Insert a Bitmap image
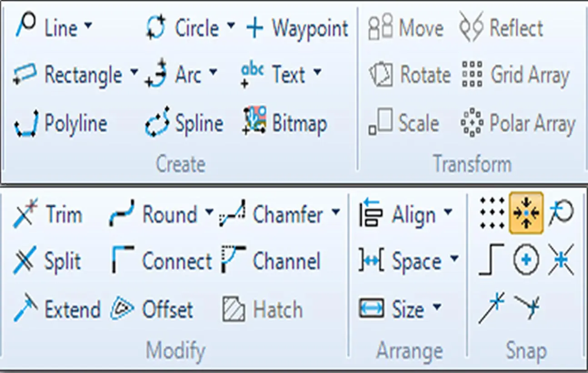Image resolution: width=588 pixels, height=373 pixels. 285,124
